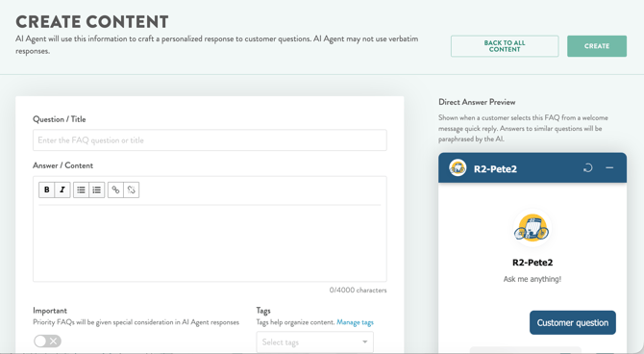Image resolution: width=644 pixels, height=354 pixels.
Task: Click the R2-Pete2 avatar in the chat header
Action: [458, 167]
